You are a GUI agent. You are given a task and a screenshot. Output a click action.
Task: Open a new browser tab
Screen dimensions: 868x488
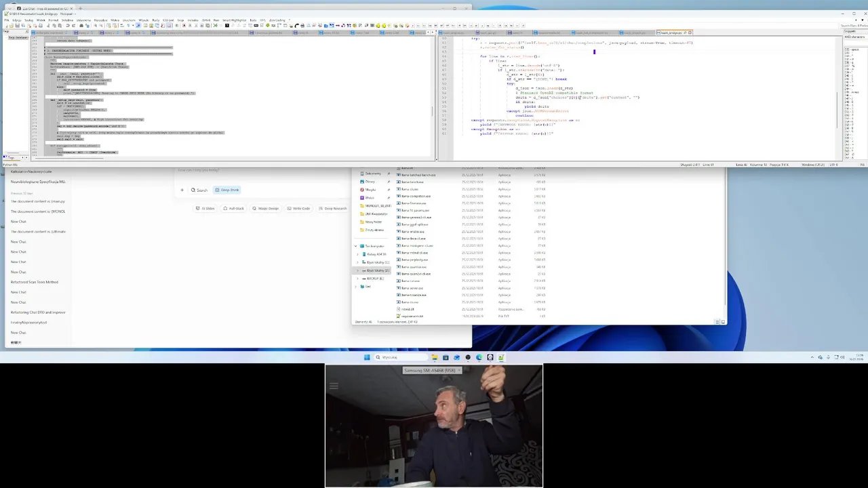(x=80, y=9)
